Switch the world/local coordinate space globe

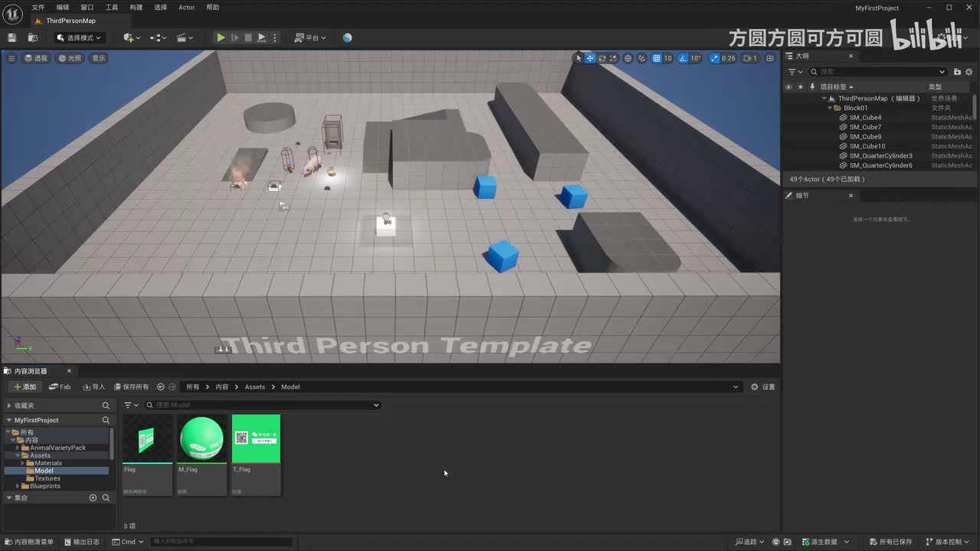click(x=628, y=58)
